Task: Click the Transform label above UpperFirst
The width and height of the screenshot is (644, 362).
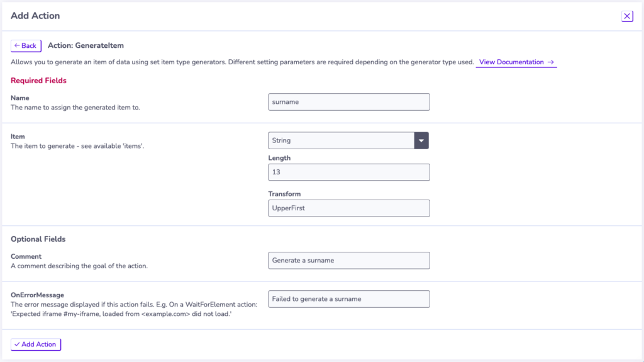Action: 284,194
